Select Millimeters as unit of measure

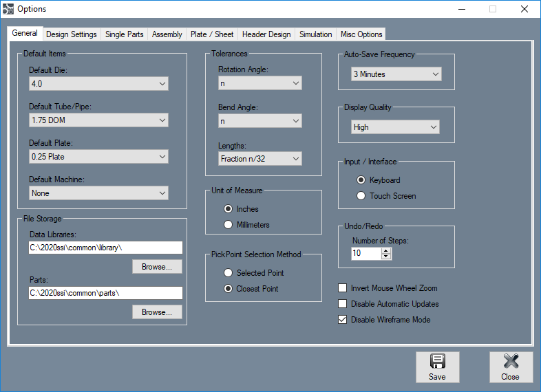click(229, 225)
